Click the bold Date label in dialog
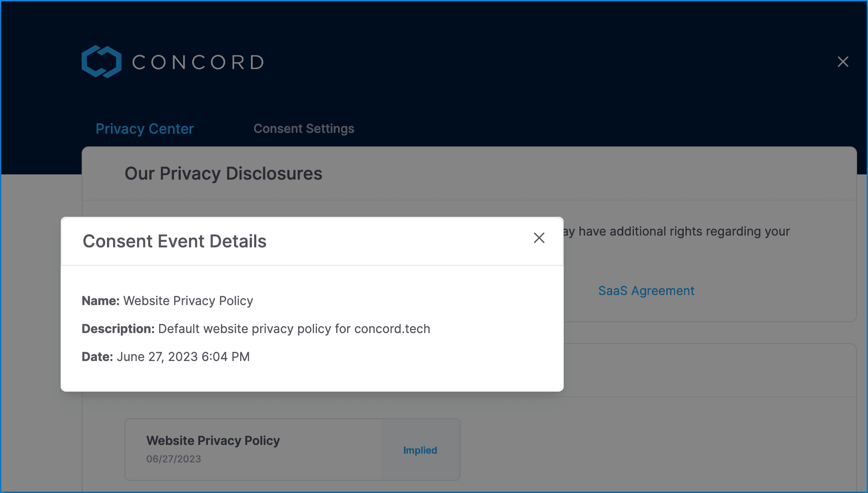Viewport: 868px width, 493px height. (97, 357)
